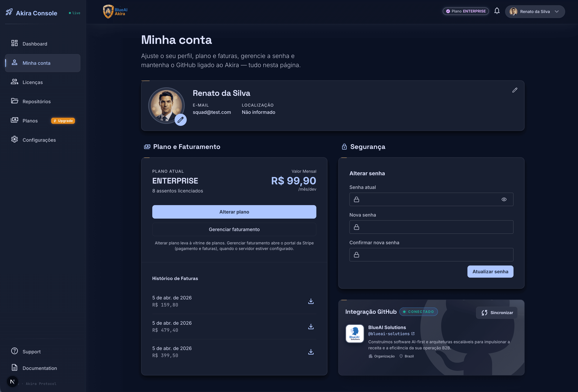Click the Upgrade badge next to Planos
The image size is (578, 392).
[63, 121]
